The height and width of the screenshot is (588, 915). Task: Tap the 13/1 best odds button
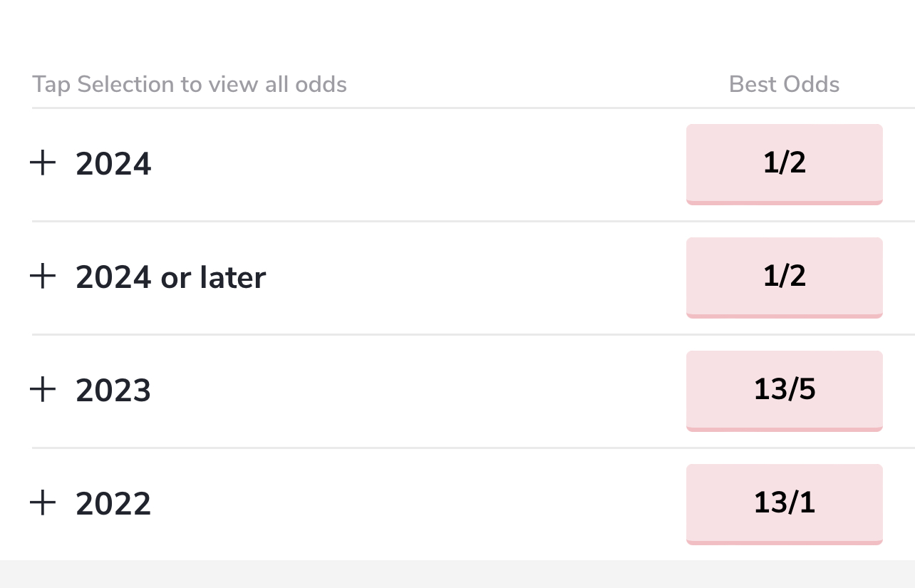pyautogui.click(x=784, y=503)
